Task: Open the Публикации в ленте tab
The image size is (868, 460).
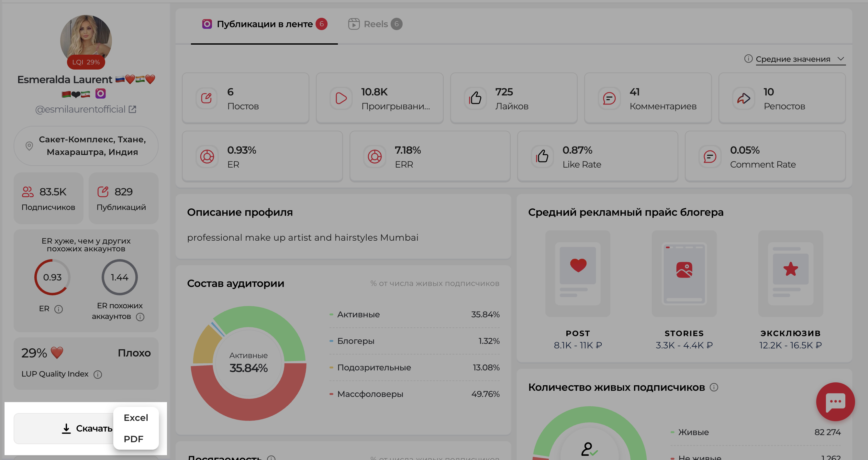Action: coord(264,24)
